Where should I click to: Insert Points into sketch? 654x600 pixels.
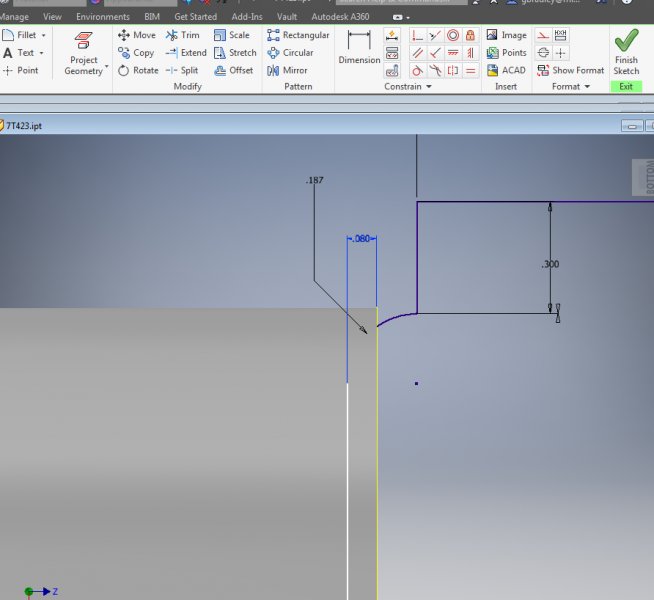(x=506, y=53)
